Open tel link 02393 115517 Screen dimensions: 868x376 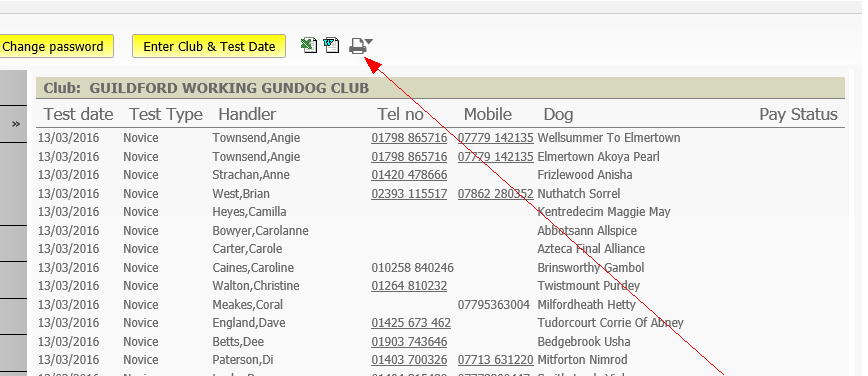tap(409, 194)
